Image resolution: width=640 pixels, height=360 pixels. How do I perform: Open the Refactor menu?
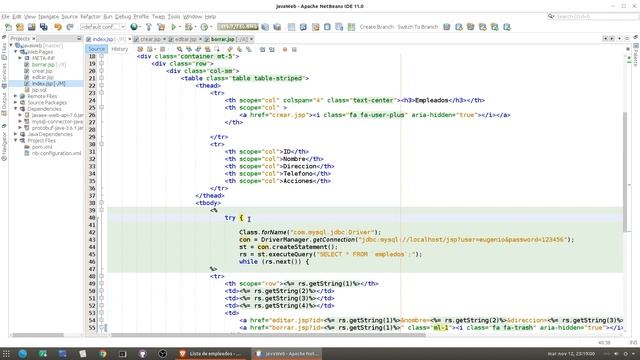(90, 17)
